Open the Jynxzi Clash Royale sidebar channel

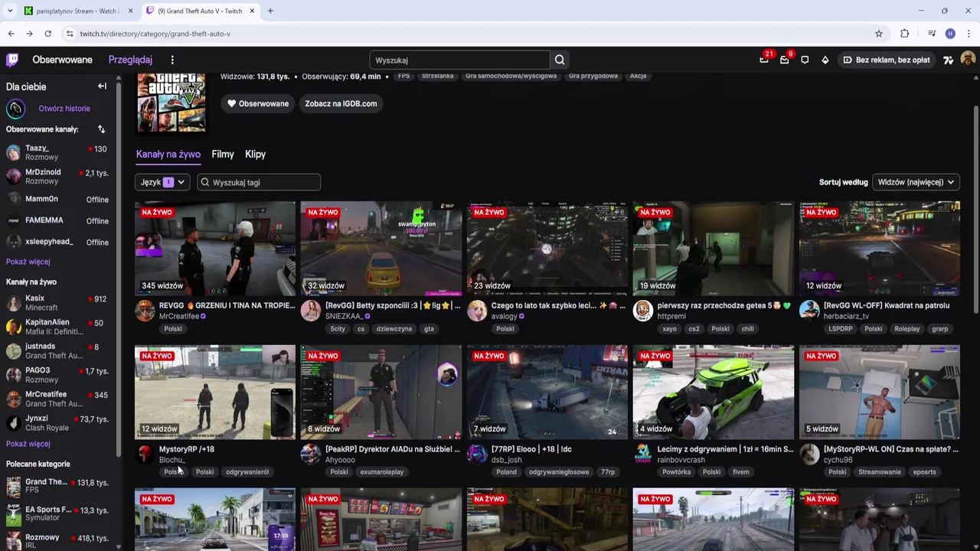click(60, 423)
